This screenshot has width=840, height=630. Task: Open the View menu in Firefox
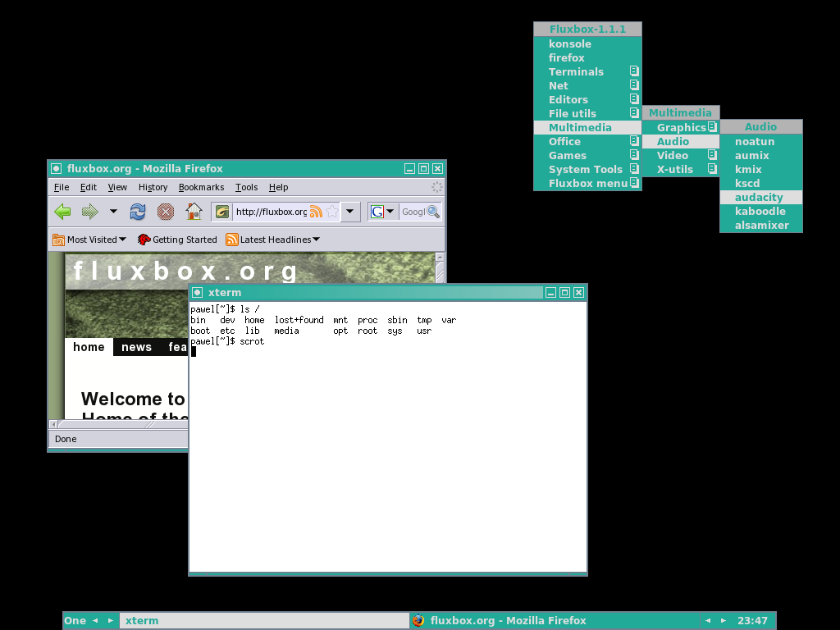(x=117, y=187)
